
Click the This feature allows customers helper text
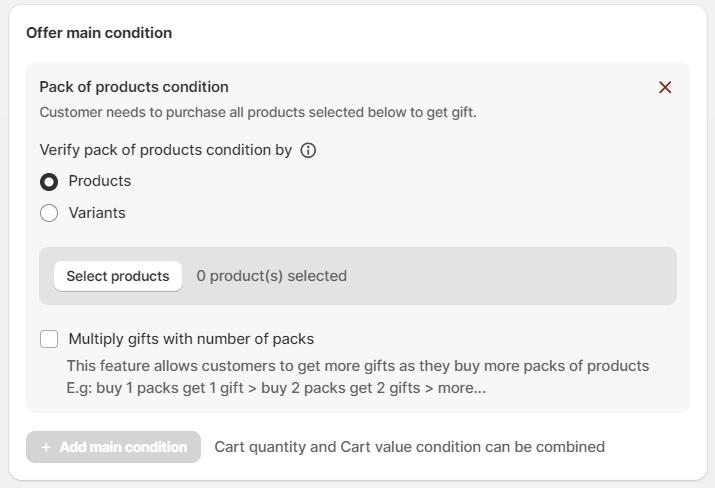coord(358,366)
